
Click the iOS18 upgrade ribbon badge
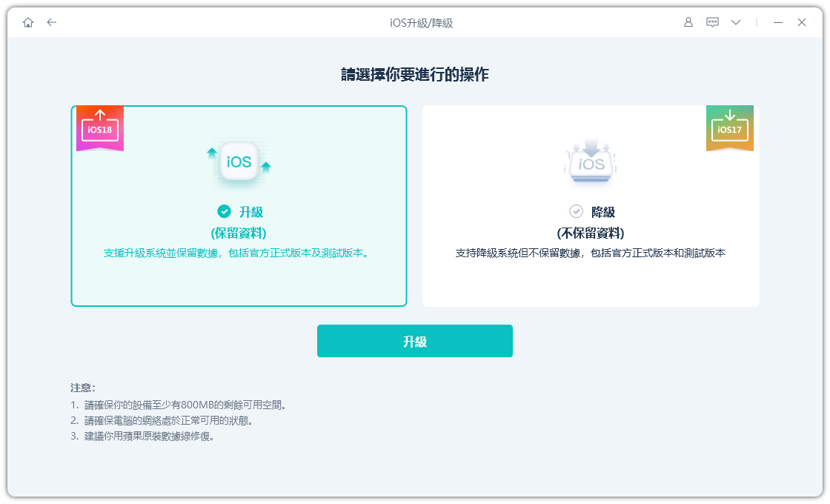coord(100,128)
